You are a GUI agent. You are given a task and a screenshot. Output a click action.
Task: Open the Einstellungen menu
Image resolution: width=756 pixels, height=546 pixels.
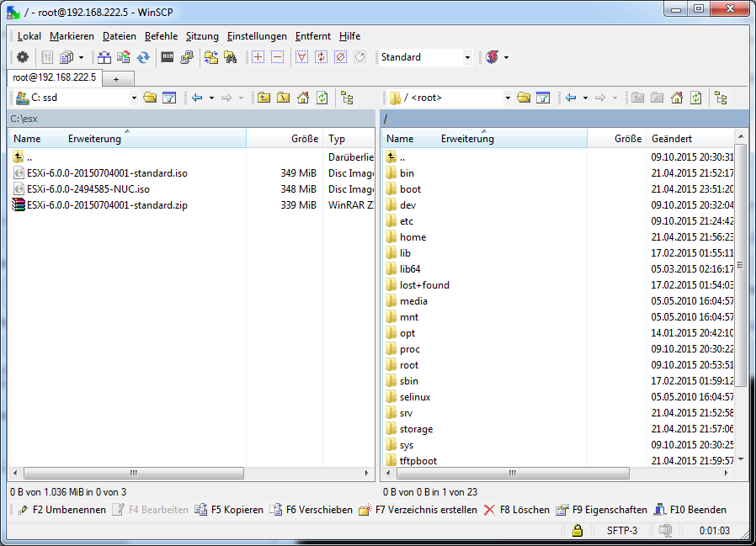[x=257, y=36]
